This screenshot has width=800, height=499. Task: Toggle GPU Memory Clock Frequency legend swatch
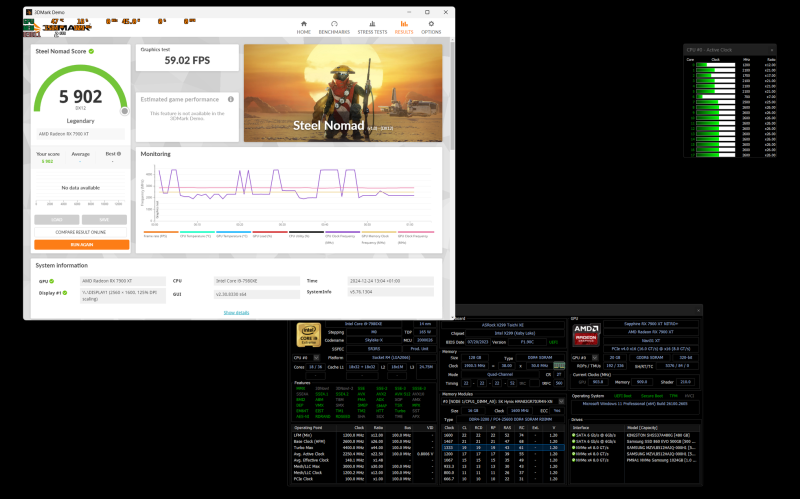click(379, 232)
